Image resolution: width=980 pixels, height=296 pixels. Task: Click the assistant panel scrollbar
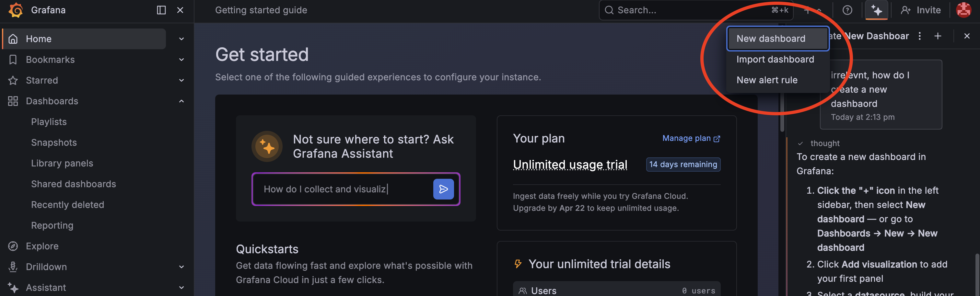tap(977, 274)
